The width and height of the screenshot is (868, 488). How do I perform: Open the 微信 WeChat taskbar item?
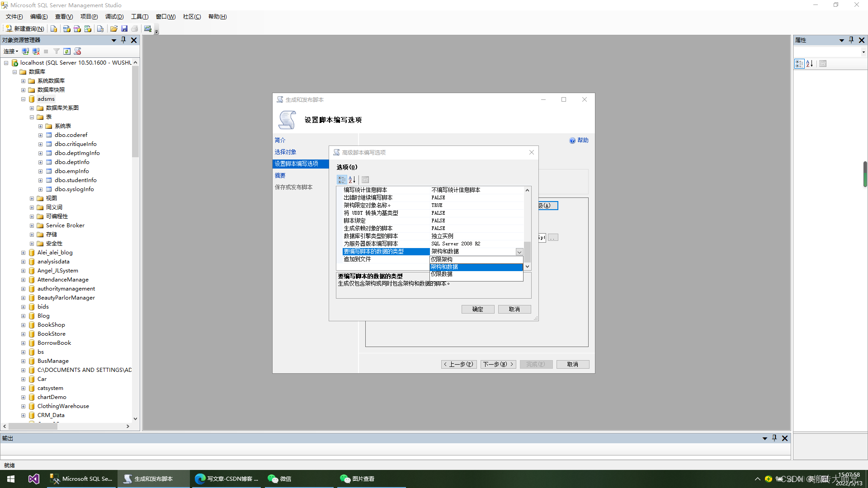point(280,479)
